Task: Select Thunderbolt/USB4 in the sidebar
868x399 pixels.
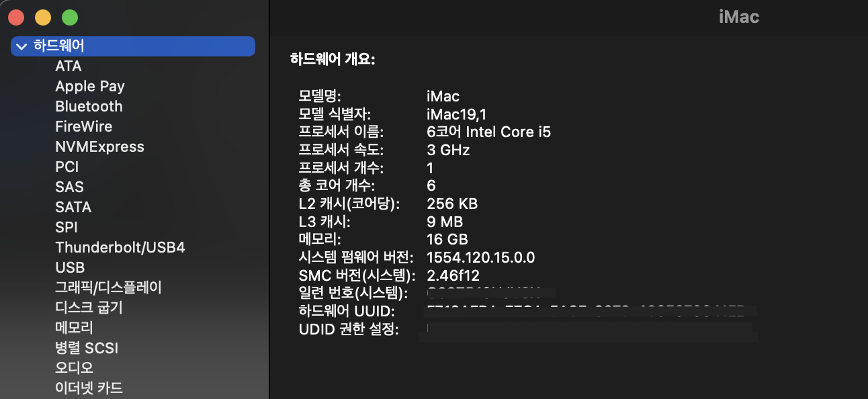Action: (120, 247)
